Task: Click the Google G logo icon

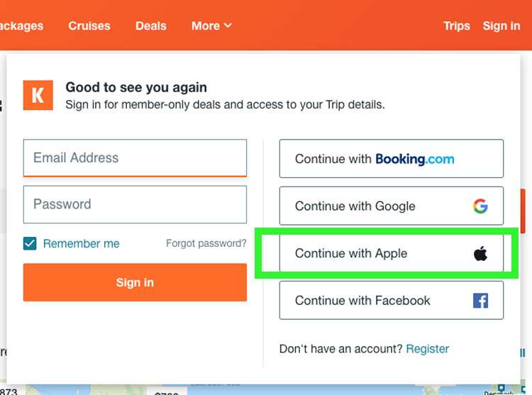Action: pos(480,206)
